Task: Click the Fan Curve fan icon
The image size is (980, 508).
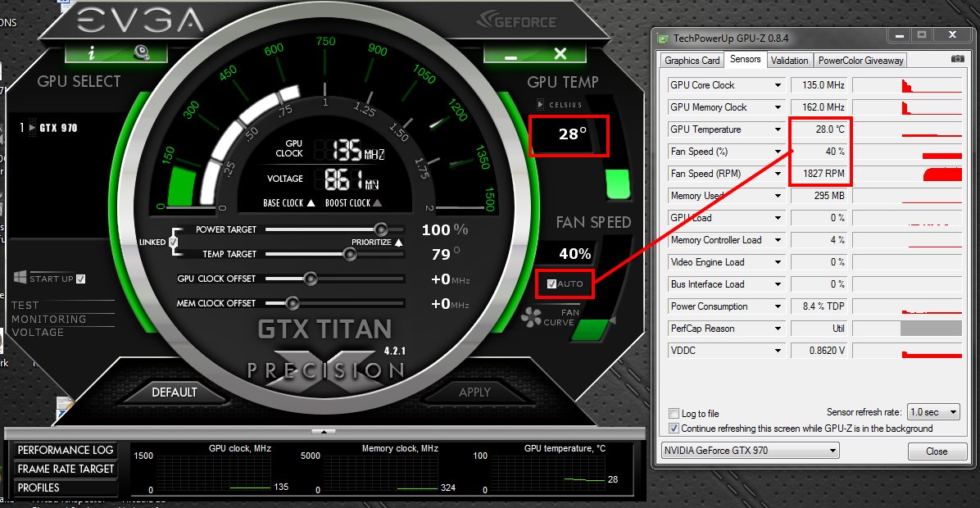Action: 531,317
